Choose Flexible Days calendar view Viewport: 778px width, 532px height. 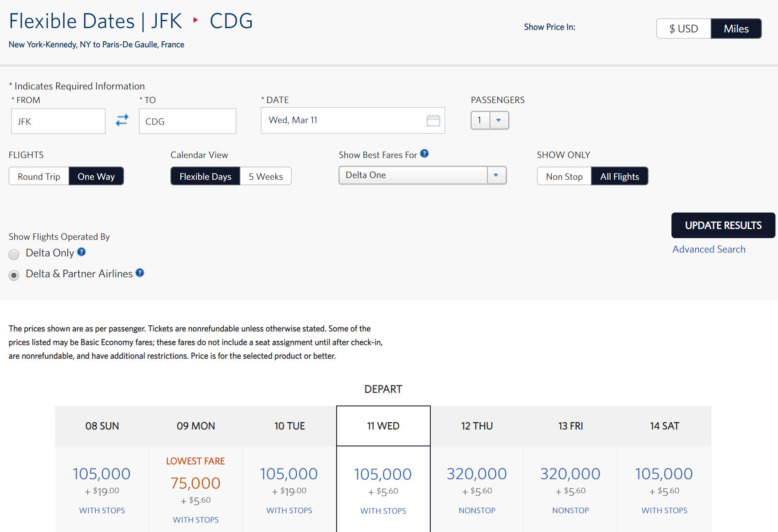pos(205,176)
